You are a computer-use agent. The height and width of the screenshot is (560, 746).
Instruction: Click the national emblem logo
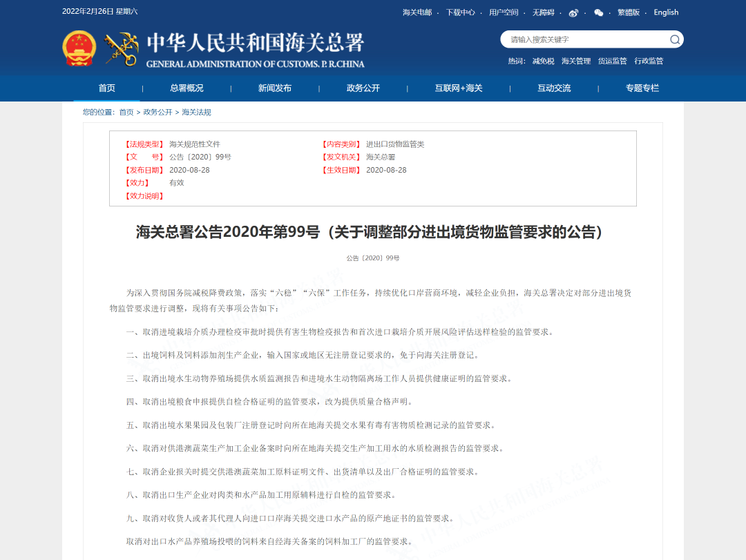pos(79,48)
